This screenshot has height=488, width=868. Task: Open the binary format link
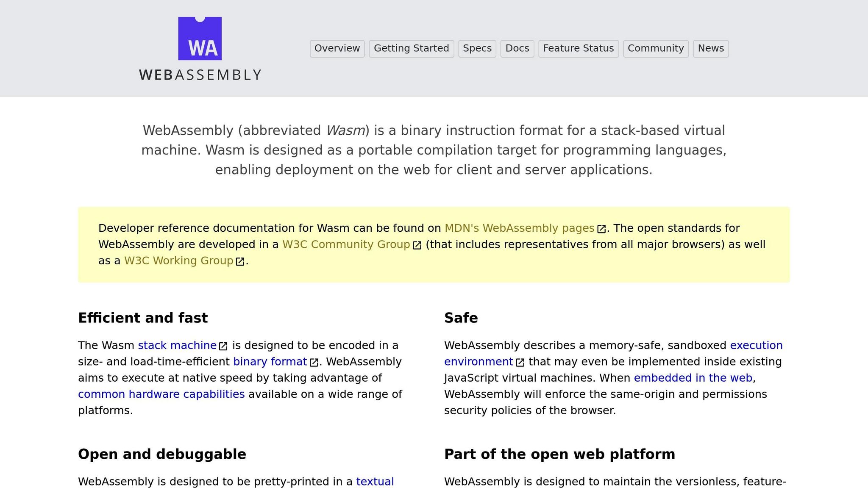270,362
